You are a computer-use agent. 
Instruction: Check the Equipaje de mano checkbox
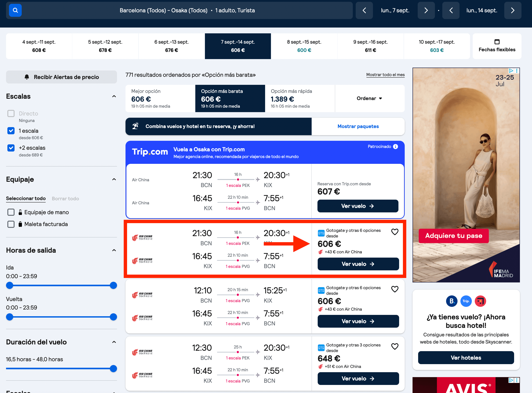pyautogui.click(x=11, y=212)
